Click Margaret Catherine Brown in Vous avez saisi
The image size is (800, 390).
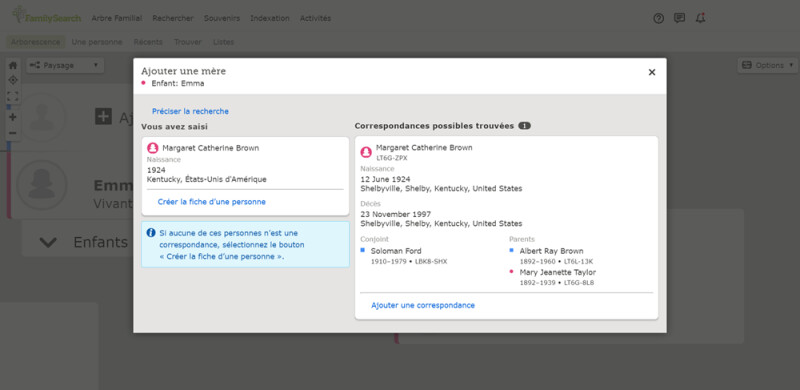pos(211,148)
